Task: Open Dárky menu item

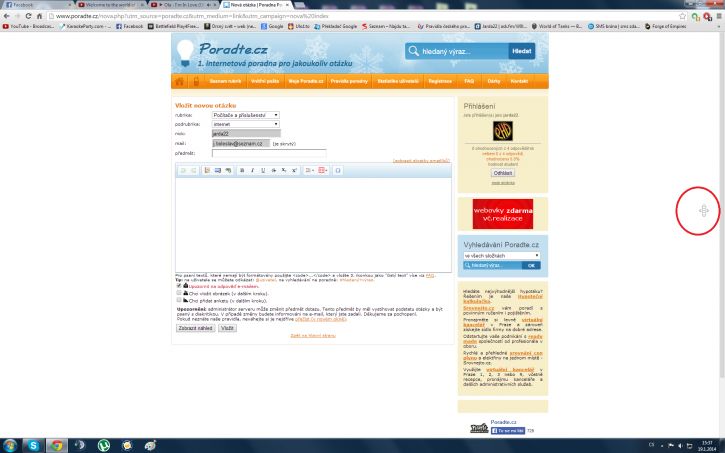Action: coord(493,81)
